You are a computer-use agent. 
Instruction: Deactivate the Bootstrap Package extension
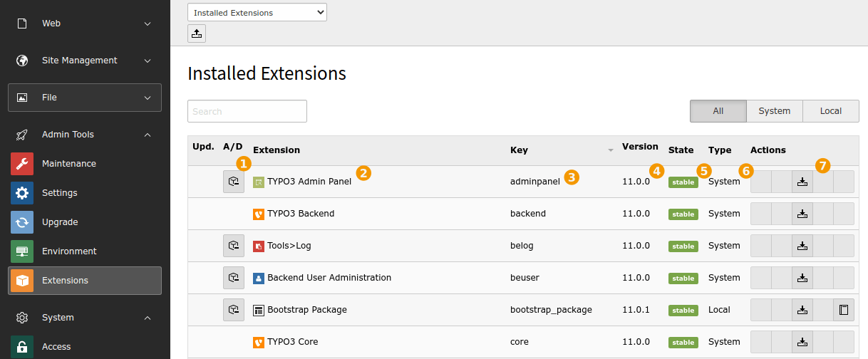tap(234, 310)
